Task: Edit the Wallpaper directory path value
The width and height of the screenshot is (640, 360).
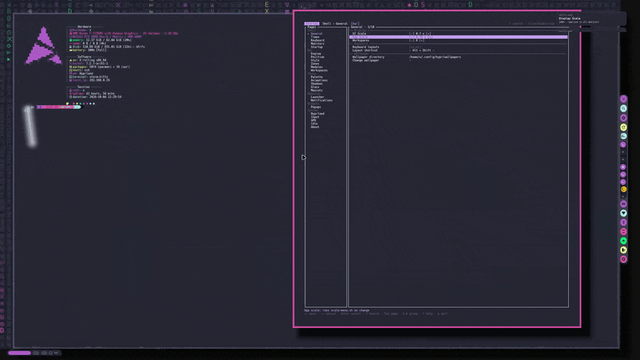Action: [435, 57]
